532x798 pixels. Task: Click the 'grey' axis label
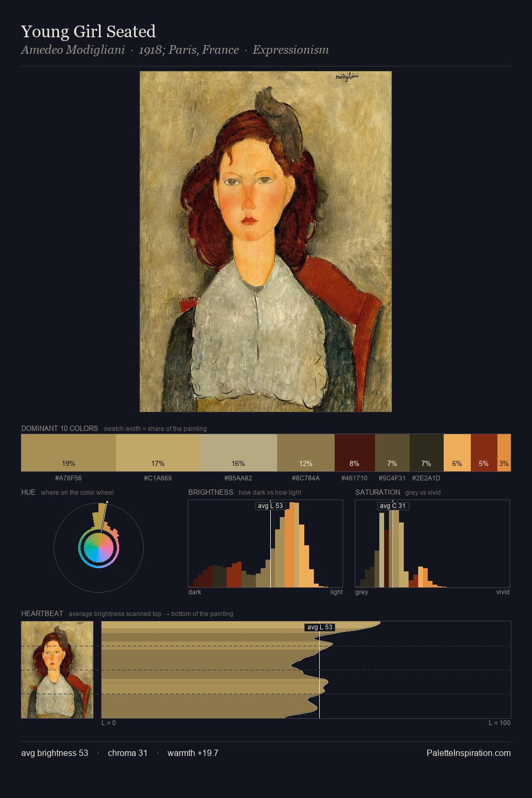[362, 592]
